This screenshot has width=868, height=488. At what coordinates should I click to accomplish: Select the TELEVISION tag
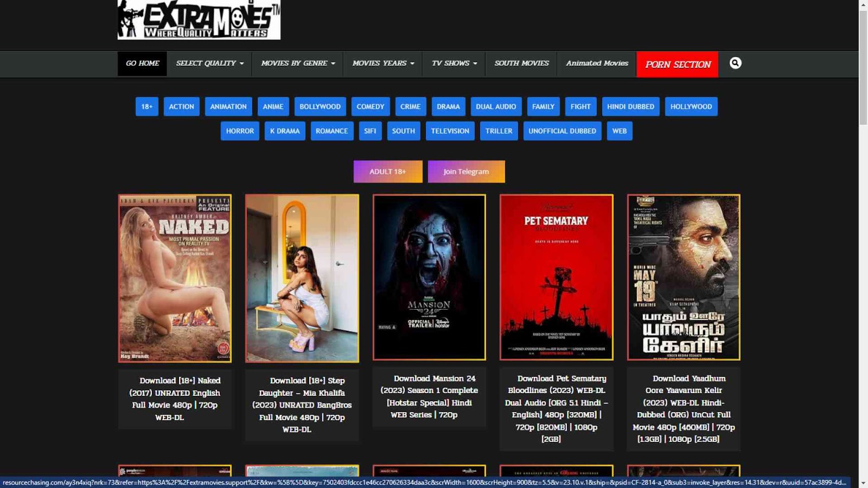pyautogui.click(x=450, y=131)
